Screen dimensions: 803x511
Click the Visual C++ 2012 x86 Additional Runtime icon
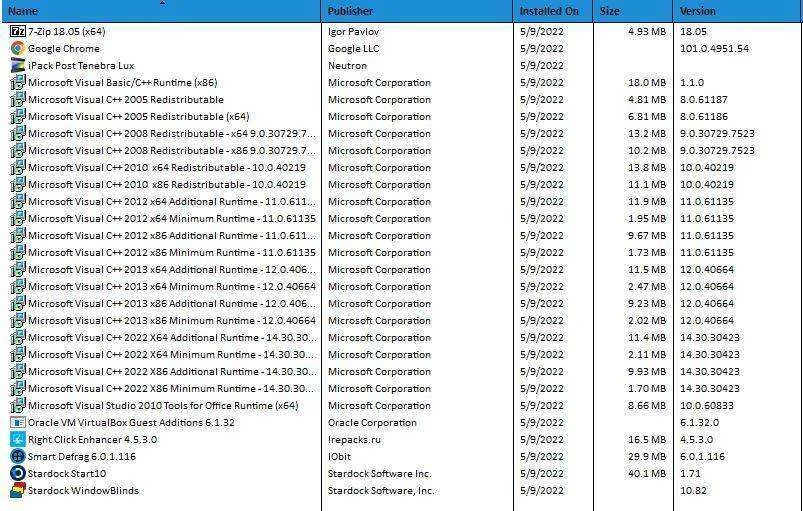(x=18, y=236)
